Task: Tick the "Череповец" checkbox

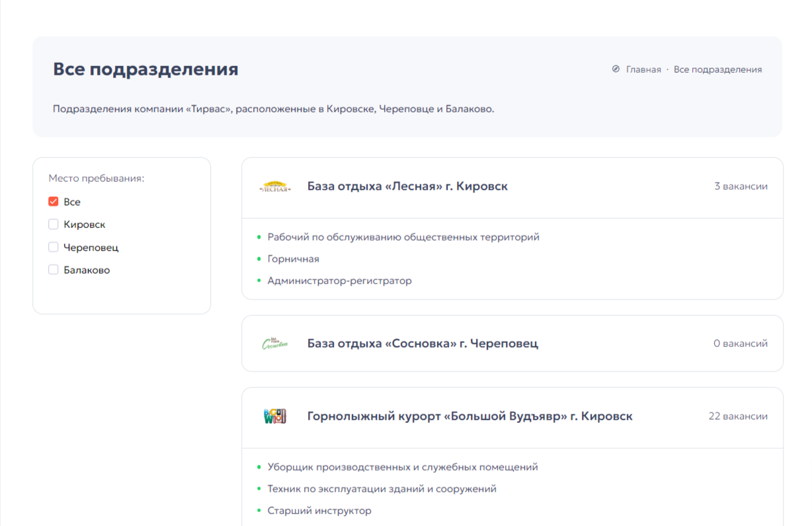Action: click(x=54, y=247)
